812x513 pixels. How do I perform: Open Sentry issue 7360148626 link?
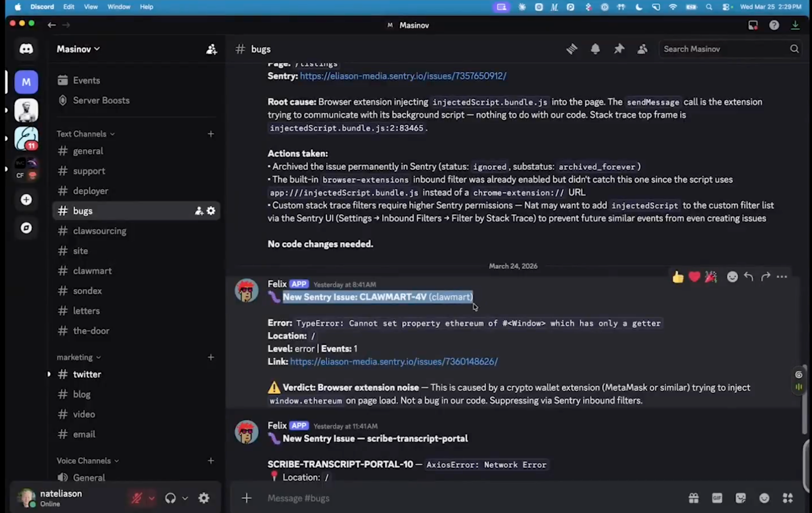tap(393, 361)
